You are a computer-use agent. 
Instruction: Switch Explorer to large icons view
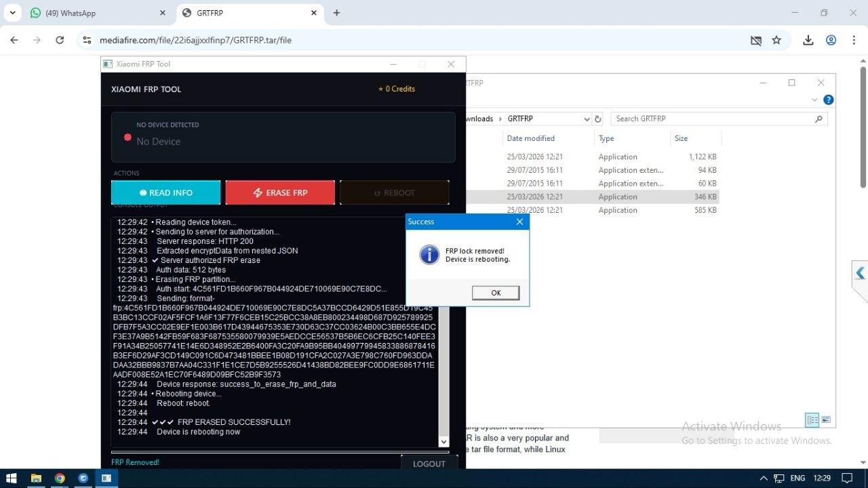(826, 420)
